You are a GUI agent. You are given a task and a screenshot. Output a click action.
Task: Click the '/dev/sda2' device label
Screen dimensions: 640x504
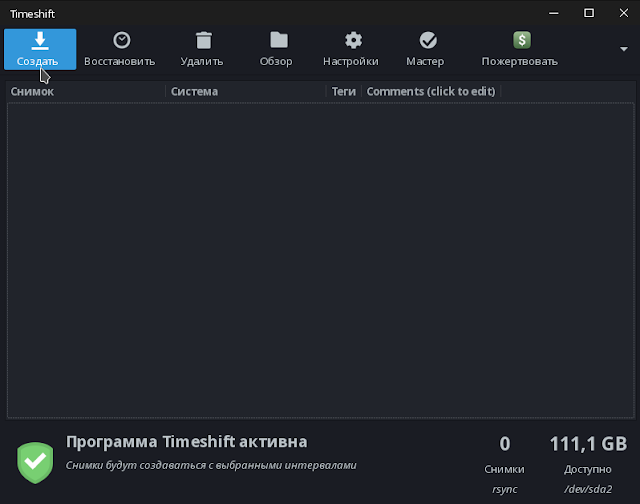588,489
